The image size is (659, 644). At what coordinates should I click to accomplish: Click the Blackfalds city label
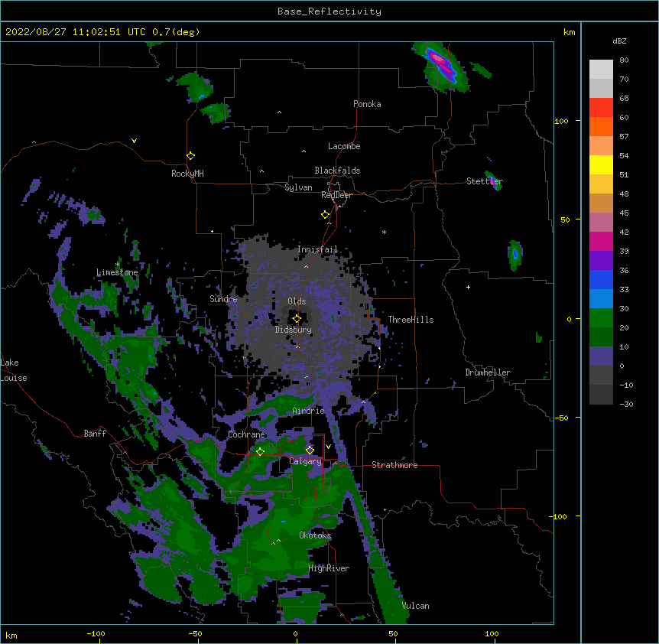[337, 171]
